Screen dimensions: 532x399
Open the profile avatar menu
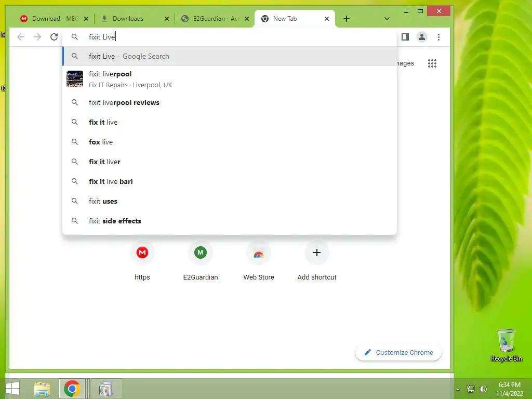coord(422,37)
